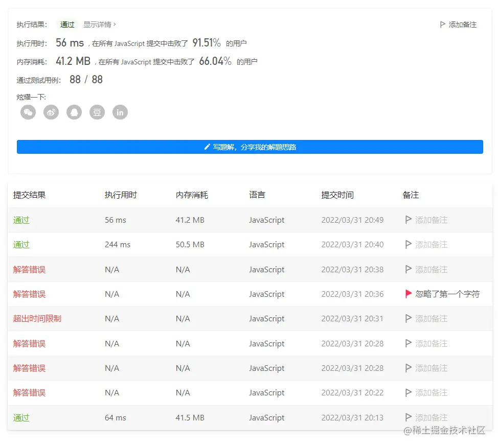
Task: Click flag icon in the 20:31 row
Action: tap(409, 318)
